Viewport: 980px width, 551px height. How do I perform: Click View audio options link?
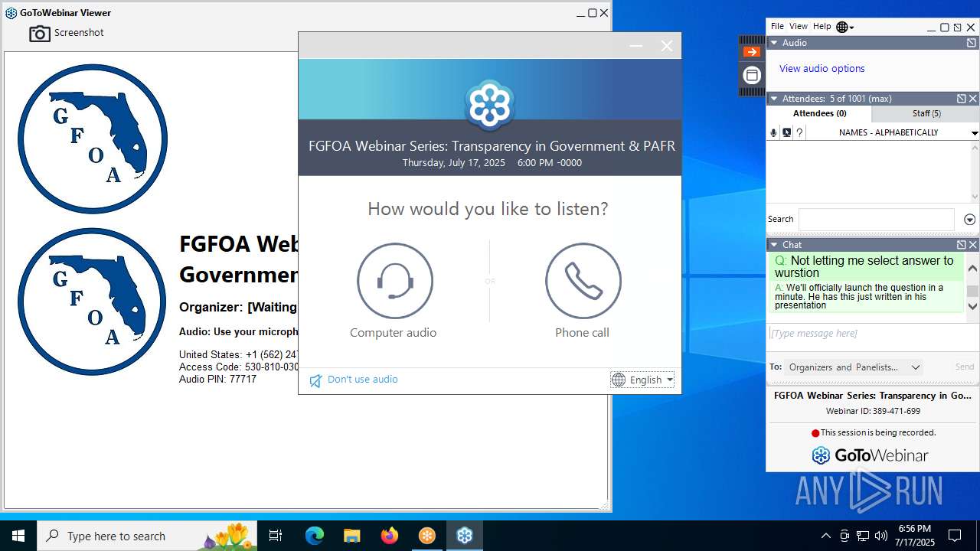pyautogui.click(x=822, y=68)
